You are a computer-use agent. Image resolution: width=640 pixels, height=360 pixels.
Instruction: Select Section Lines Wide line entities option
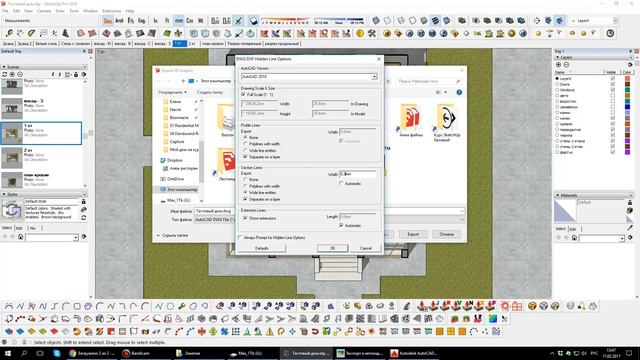click(x=246, y=193)
